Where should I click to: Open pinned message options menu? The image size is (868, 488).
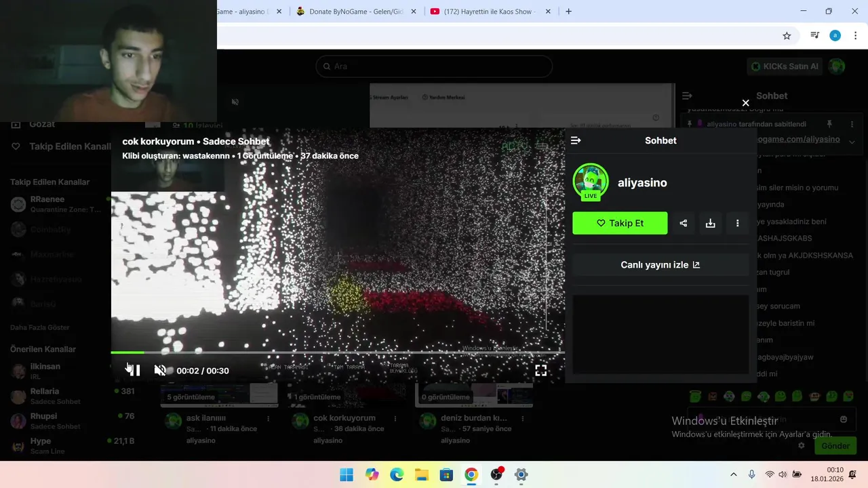[x=852, y=124]
